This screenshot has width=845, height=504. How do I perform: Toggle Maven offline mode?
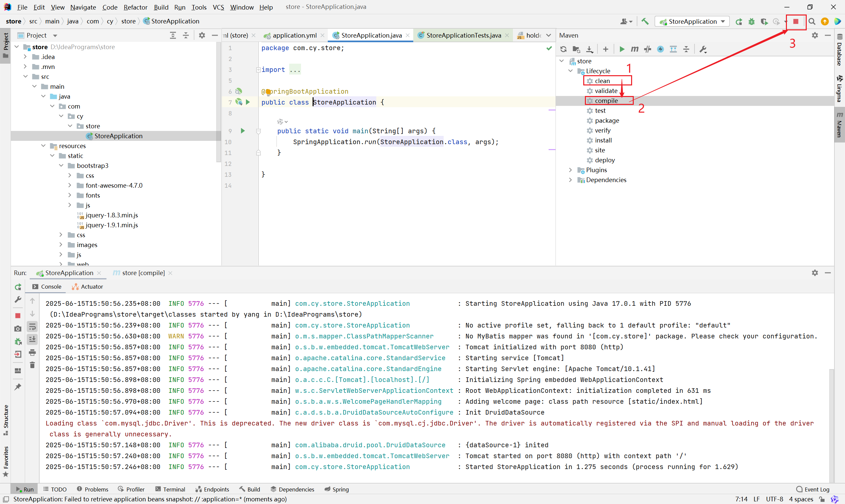click(x=647, y=49)
